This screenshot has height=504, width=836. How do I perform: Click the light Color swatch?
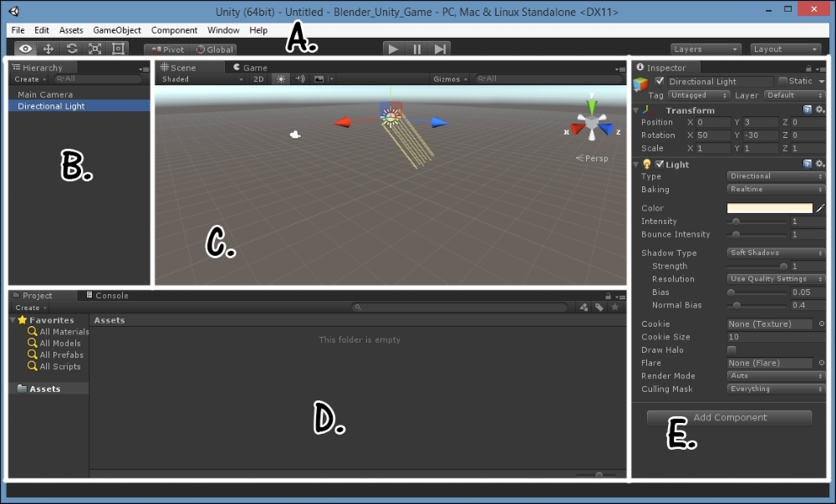pyautogui.click(x=770, y=208)
